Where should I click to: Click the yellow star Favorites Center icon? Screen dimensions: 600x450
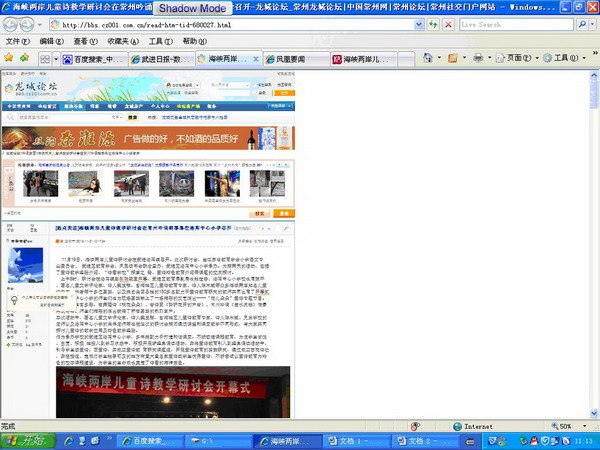pos(8,58)
